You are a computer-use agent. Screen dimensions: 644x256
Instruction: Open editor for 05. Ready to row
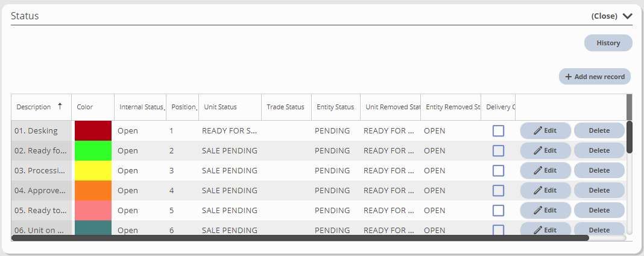(x=538, y=210)
